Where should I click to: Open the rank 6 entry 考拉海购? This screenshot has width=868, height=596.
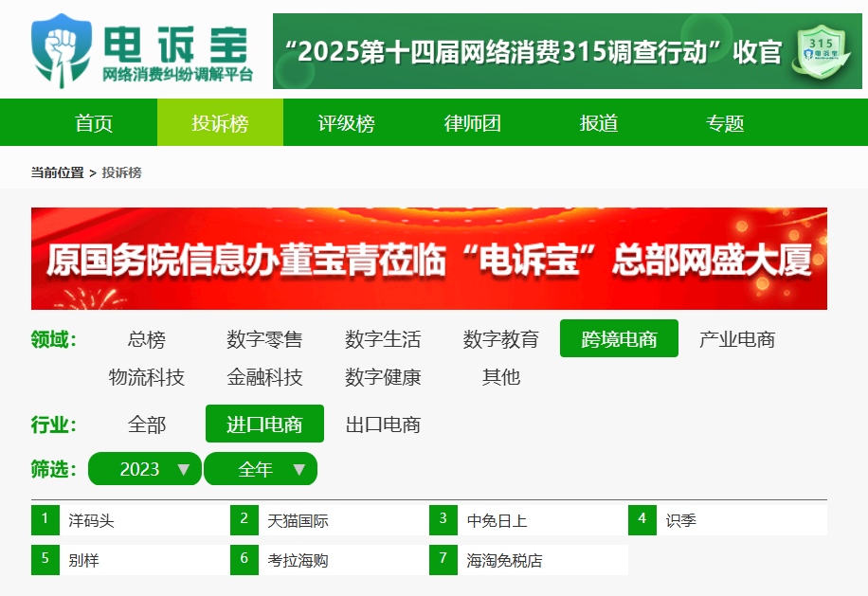298,560
